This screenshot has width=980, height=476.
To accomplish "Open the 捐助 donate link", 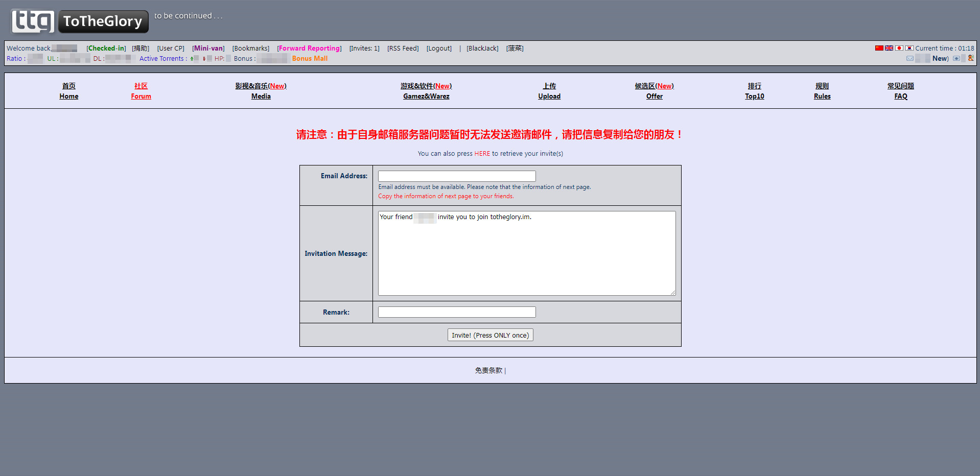I will click(x=141, y=49).
